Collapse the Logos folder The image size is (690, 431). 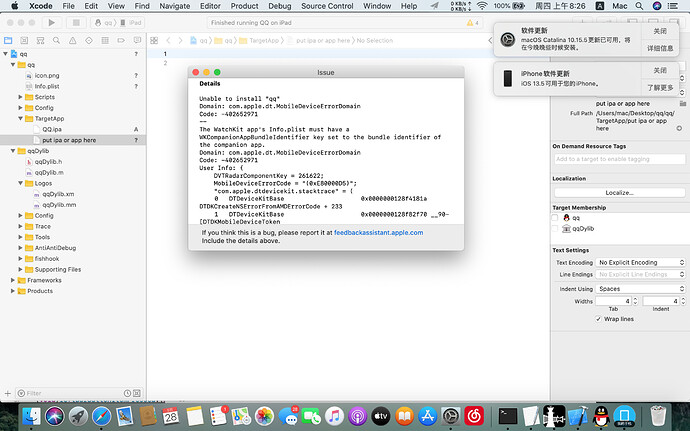click(x=20, y=183)
